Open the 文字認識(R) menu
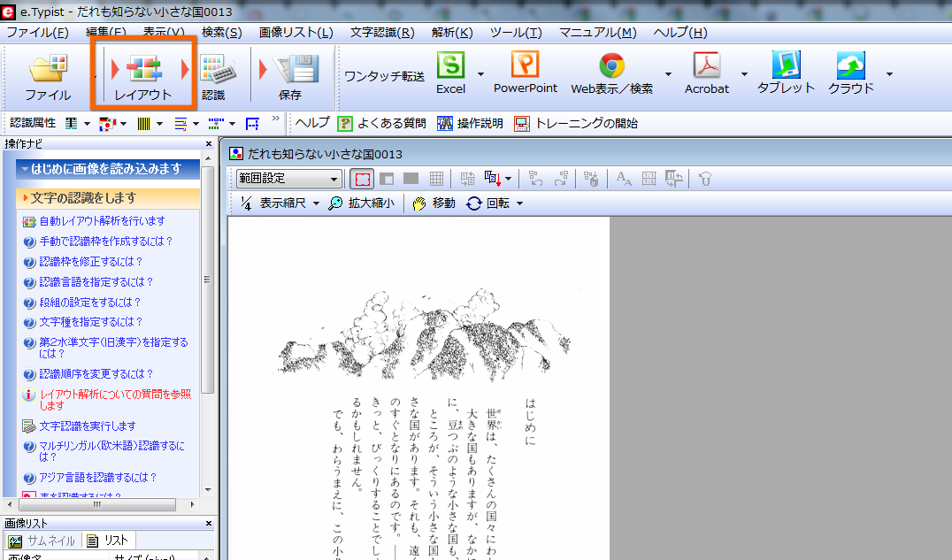Image resolution: width=952 pixels, height=560 pixels. click(x=381, y=33)
